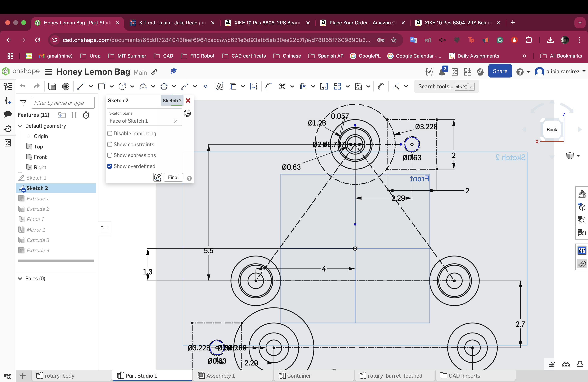
Task: Open the Line tool dropdown arrow
Action: click(91, 86)
